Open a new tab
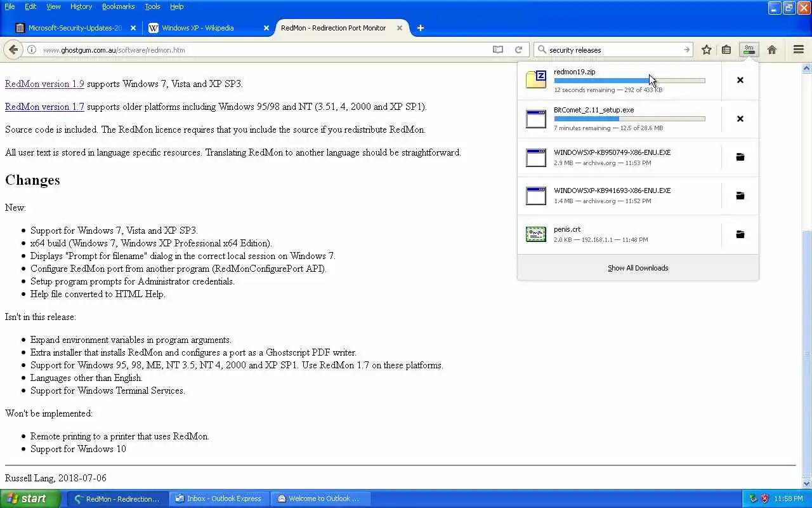812x508 pixels. (x=420, y=28)
